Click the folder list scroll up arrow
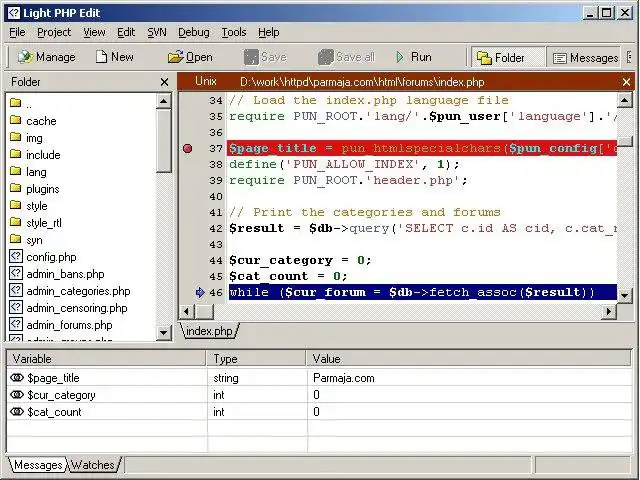This screenshot has width=640, height=480. [164, 101]
